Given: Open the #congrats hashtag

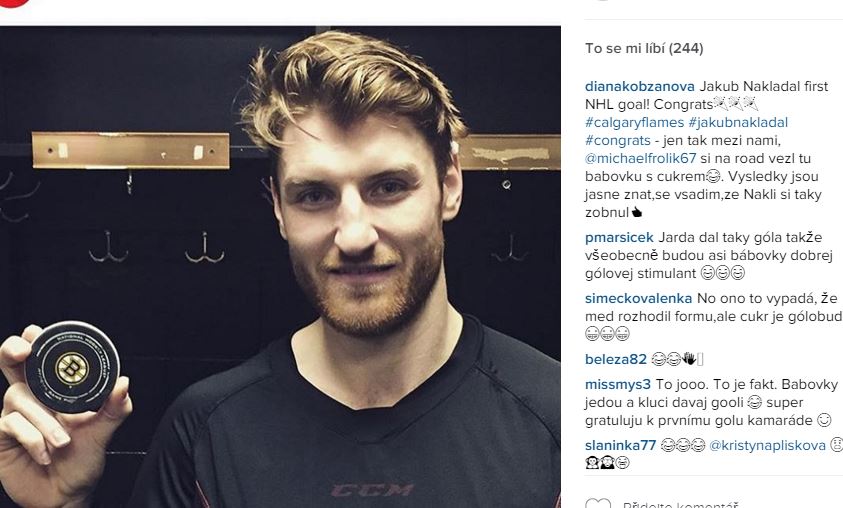Looking at the screenshot, I should coord(618,140).
